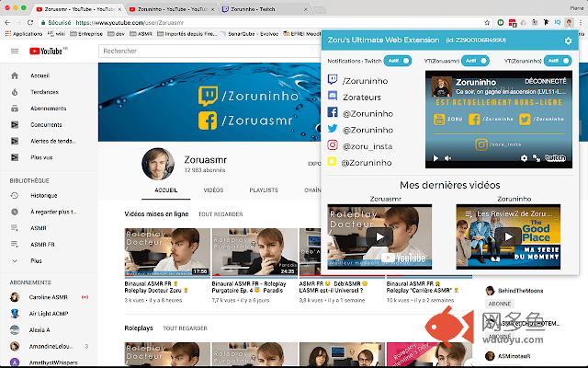Open Caroline ASMR subscription
The image size is (588, 368).
49,297
